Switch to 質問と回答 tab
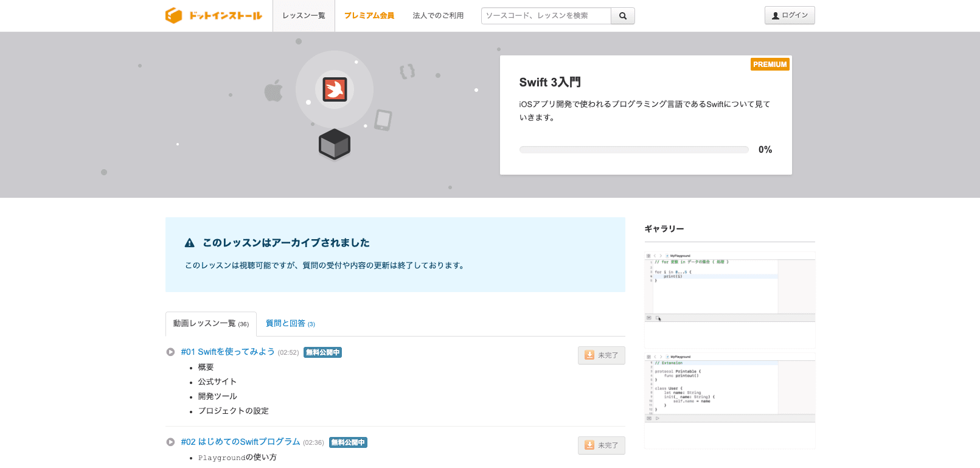 [x=290, y=324]
